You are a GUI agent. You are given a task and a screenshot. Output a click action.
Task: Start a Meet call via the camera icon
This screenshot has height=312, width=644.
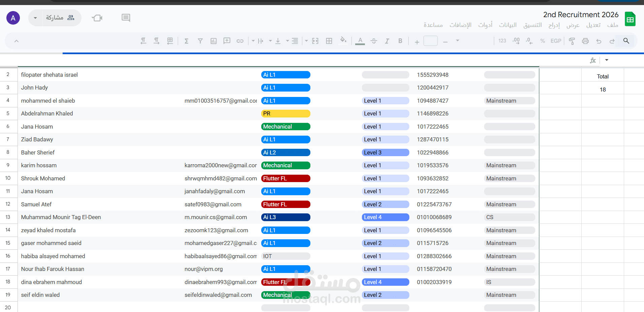97,18
